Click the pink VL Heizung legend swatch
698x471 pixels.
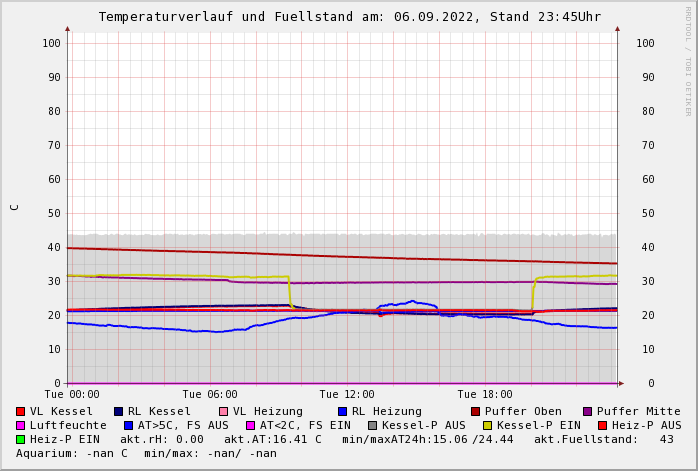(x=223, y=411)
